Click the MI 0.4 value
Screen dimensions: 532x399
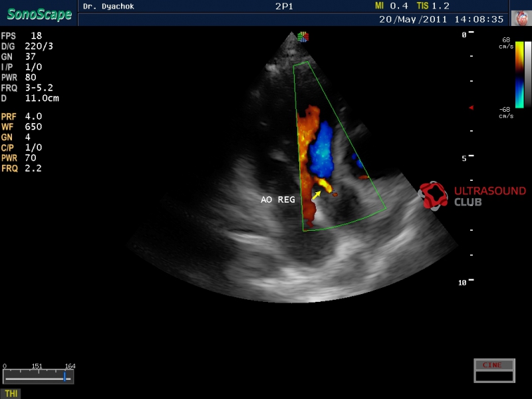(391, 6)
